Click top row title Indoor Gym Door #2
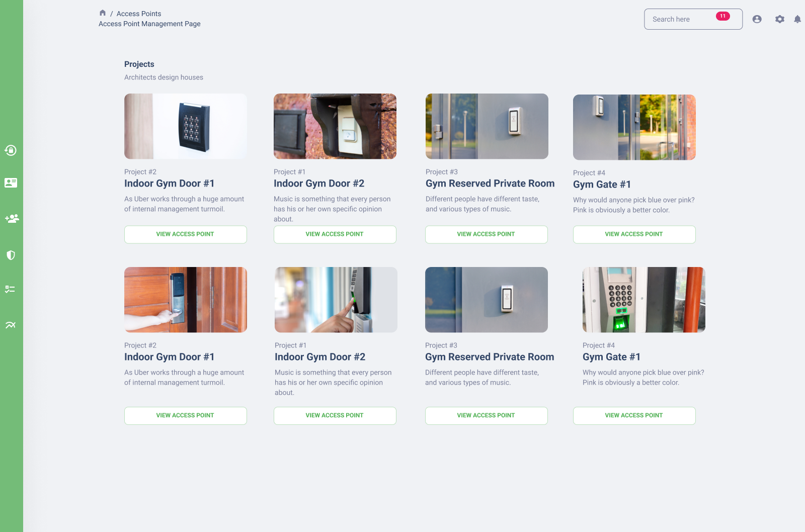Screen dimensions: 805x532 point(319,184)
